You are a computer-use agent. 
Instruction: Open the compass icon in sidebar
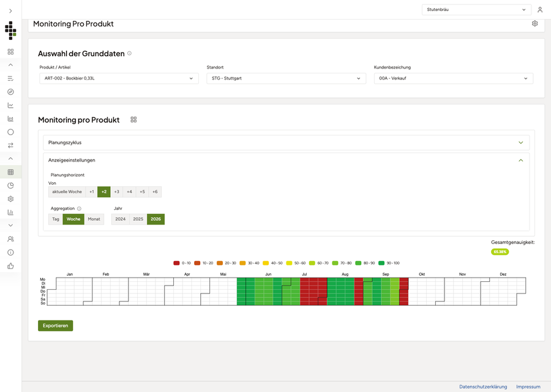10,92
